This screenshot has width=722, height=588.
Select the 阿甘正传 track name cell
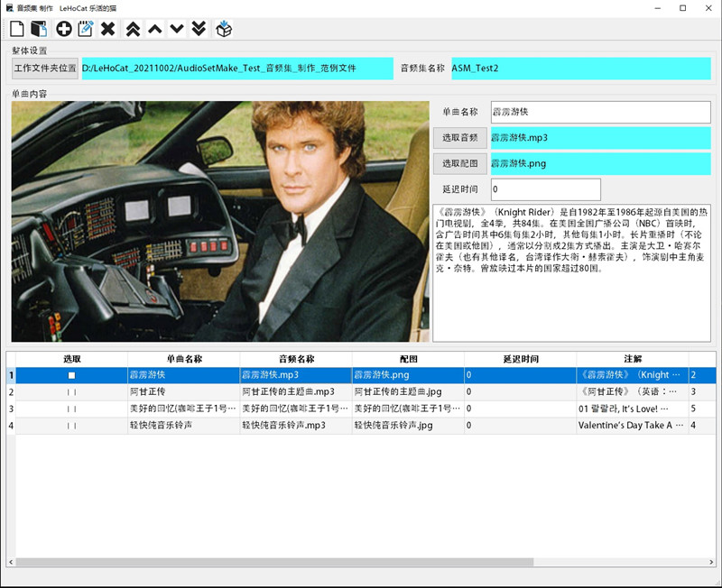[x=184, y=392]
